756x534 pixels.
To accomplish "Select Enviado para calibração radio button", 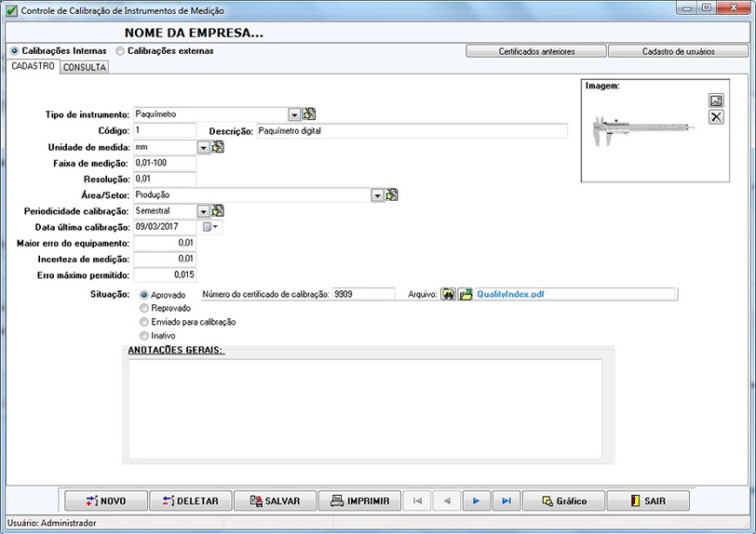I will (x=143, y=322).
